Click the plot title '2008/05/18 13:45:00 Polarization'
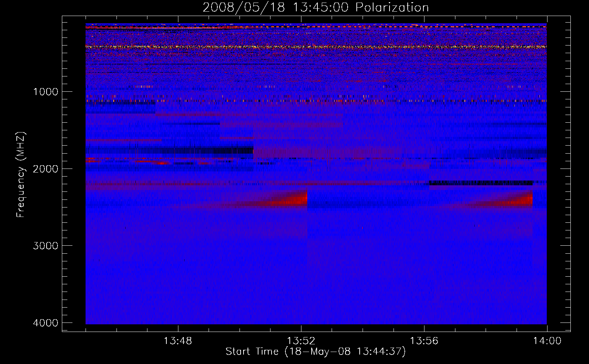 click(316, 7)
